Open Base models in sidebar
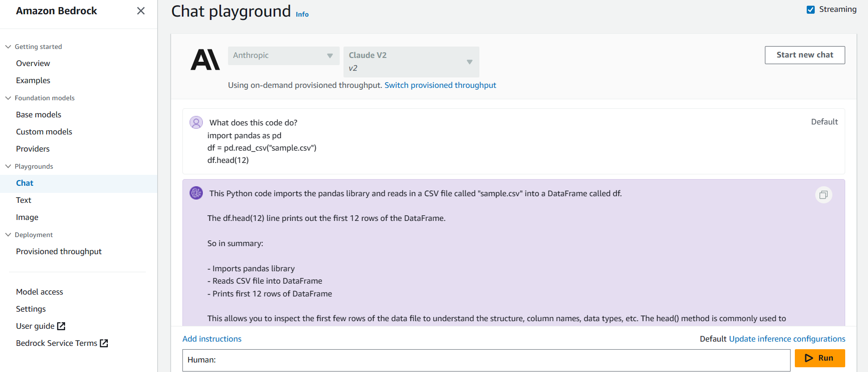The height and width of the screenshot is (372, 868). pos(38,114)
